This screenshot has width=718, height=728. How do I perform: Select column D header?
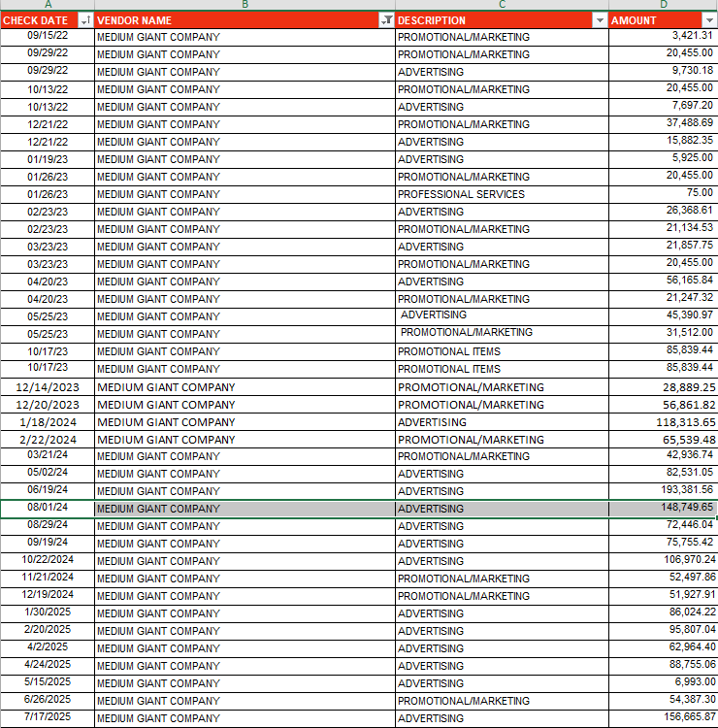point(664,5)
